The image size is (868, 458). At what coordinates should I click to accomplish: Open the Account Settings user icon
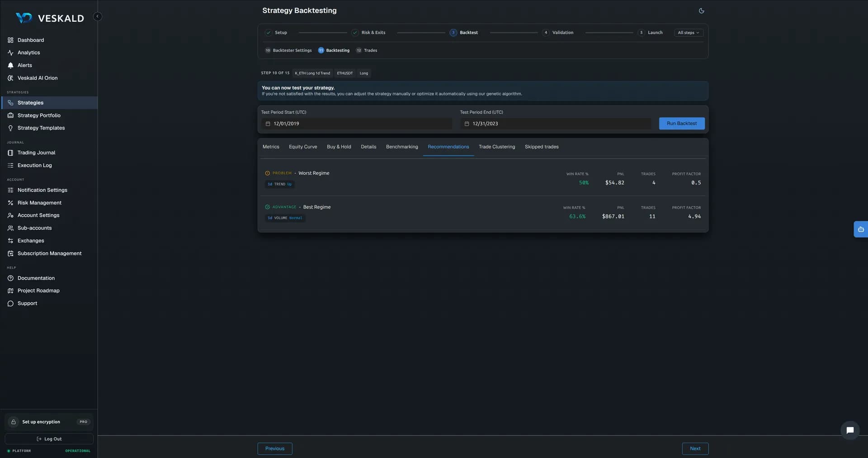coord(10,215)
